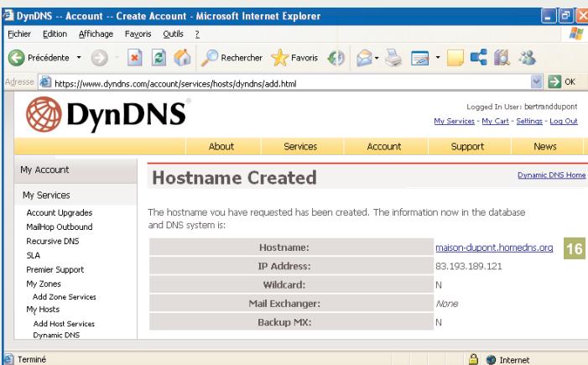
Task: Stop page loading with the red X icon
Action: point(134,58)
